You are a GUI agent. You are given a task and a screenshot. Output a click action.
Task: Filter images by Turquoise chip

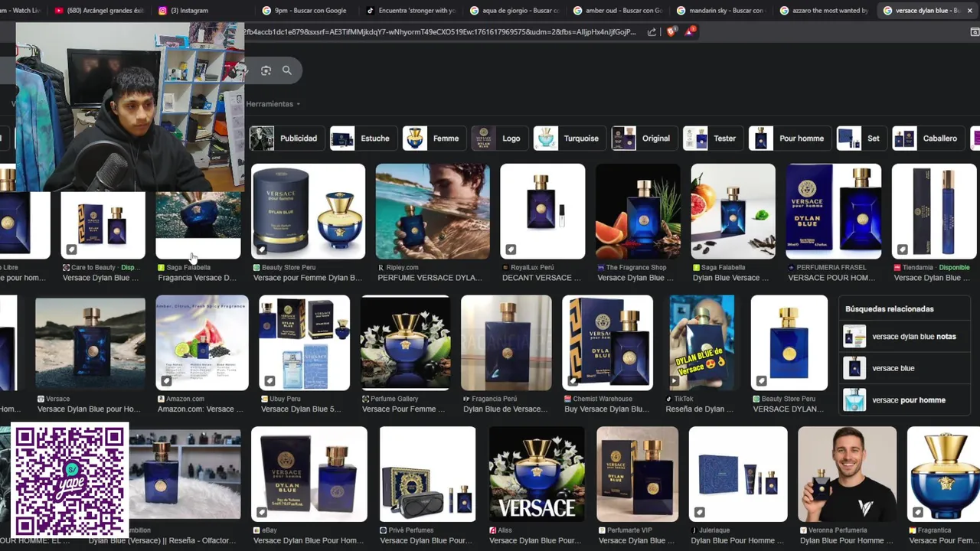[568, 139]
